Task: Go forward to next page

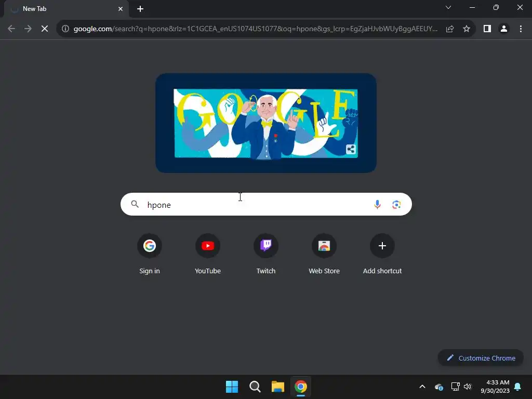Action: pyautogui.click(x=28, y=29)
